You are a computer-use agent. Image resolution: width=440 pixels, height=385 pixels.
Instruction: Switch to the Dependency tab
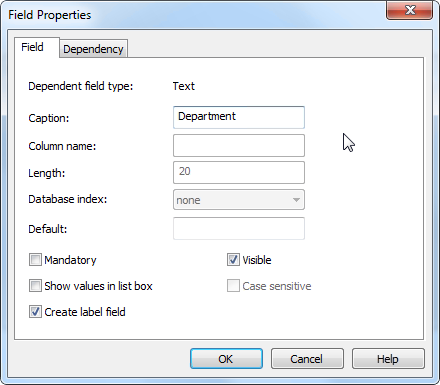tap(93, 49)
